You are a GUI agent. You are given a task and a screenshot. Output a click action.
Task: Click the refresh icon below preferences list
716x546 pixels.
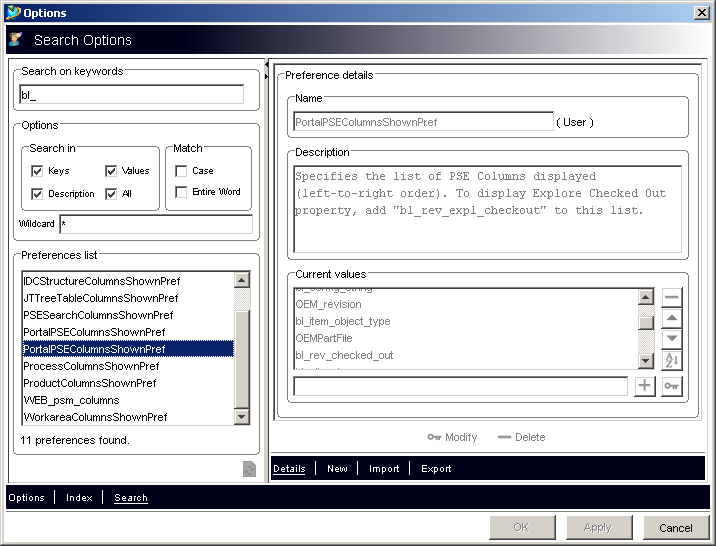click(x=249, y=469)
